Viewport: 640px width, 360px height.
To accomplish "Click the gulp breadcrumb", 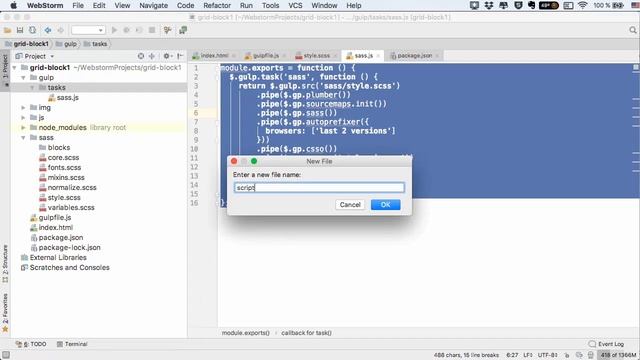I will [x=66, y=44].
